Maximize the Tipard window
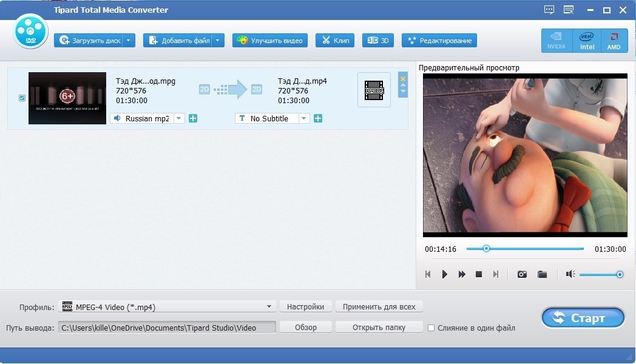The width and height of the screenshot is (636, 364). [607, 10]
